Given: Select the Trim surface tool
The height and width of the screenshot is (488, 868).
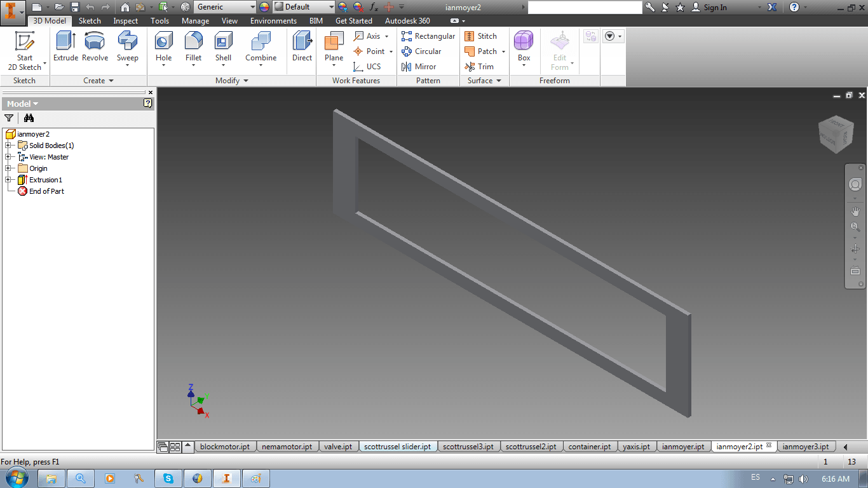Looking at the screenshot, I should tap(479, 67).
